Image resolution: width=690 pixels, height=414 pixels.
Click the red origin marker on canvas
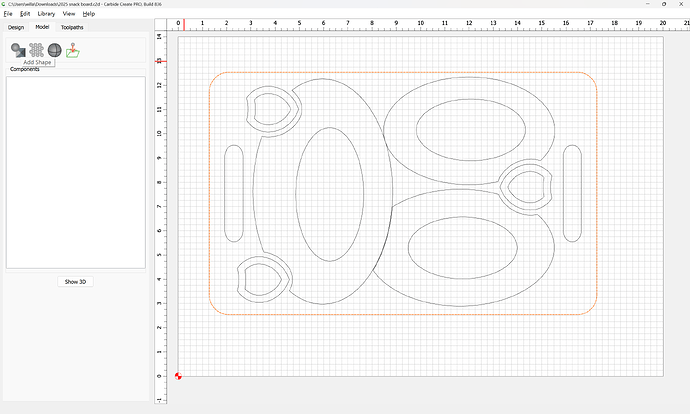point(178,377)
